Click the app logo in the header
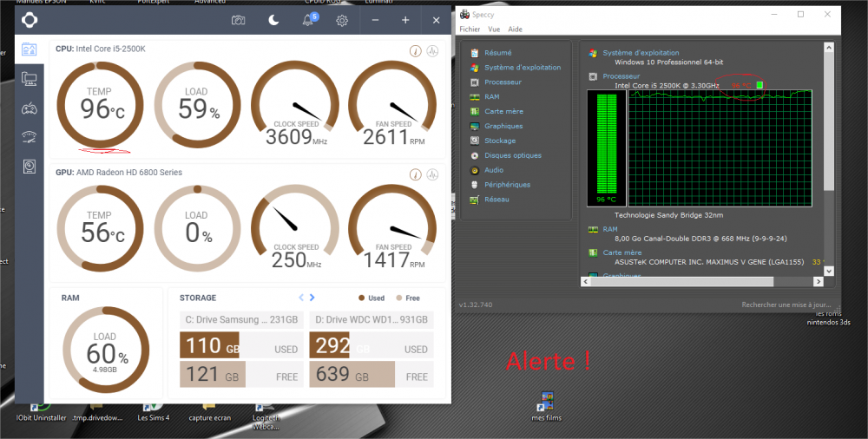 click(30, 21)
